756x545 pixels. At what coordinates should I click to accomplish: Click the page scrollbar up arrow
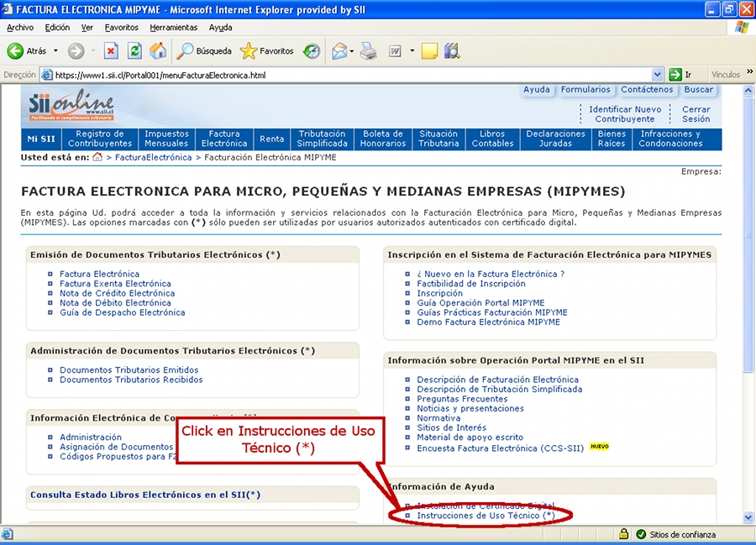[x=748, y=90]
